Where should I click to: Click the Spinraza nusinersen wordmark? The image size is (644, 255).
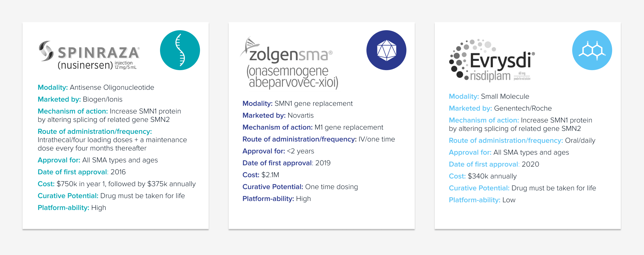click(x=85, y=65)
